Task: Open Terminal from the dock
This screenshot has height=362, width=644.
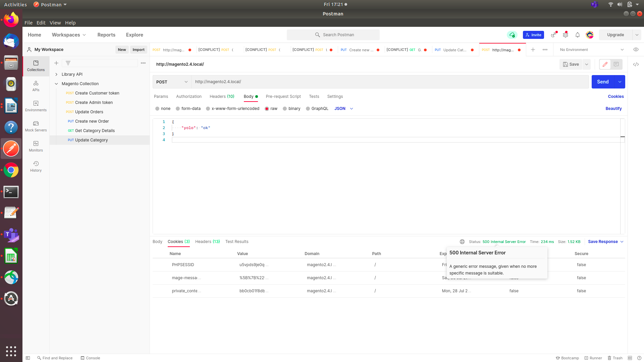Action: [x=11, y=192]
